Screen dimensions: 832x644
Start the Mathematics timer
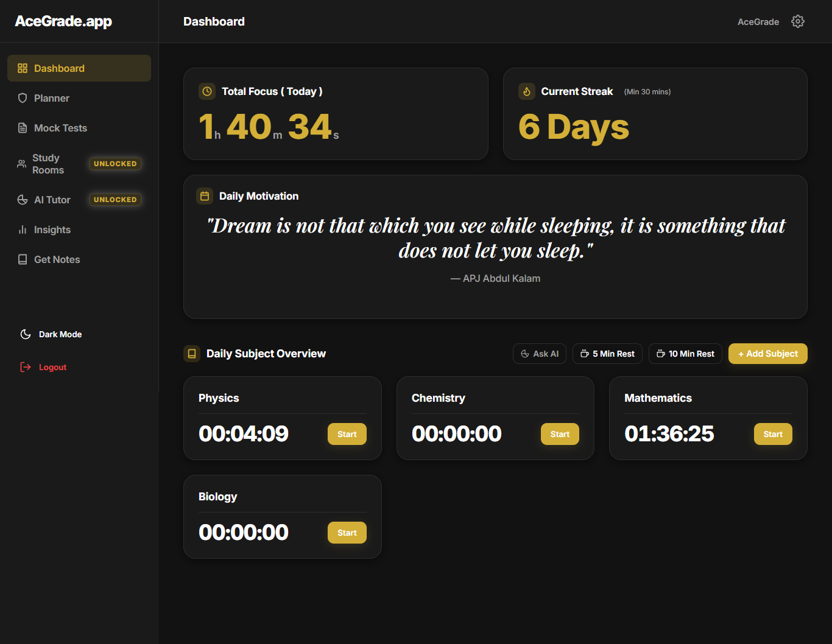[x=773, y=434]
